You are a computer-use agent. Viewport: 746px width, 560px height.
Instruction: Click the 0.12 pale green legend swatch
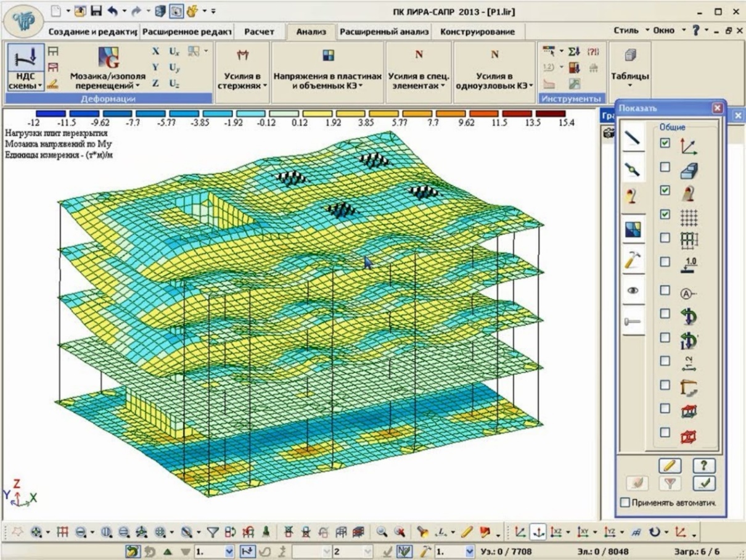pyautogui.click(x=284, y=114)
